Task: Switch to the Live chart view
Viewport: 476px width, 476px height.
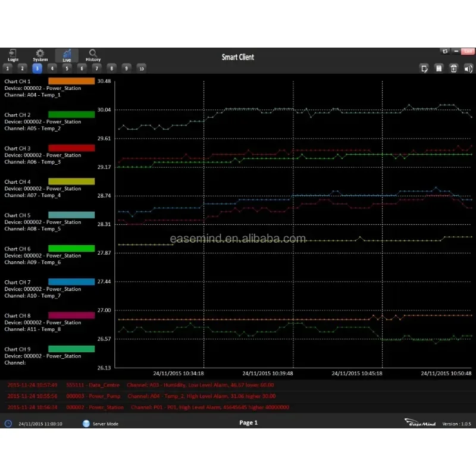Action: pos(67,55)
